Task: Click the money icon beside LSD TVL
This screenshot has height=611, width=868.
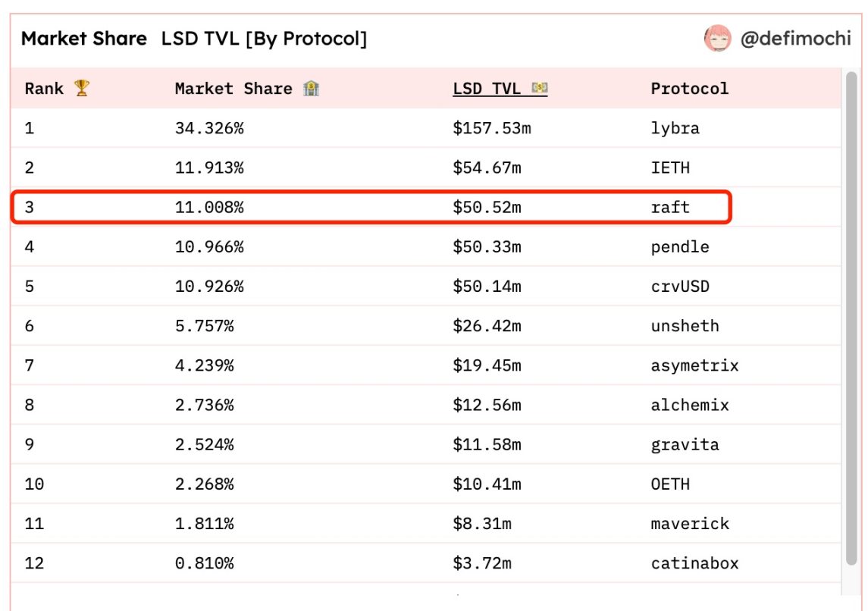Action: pyautogui.click(x=540, y=89)
